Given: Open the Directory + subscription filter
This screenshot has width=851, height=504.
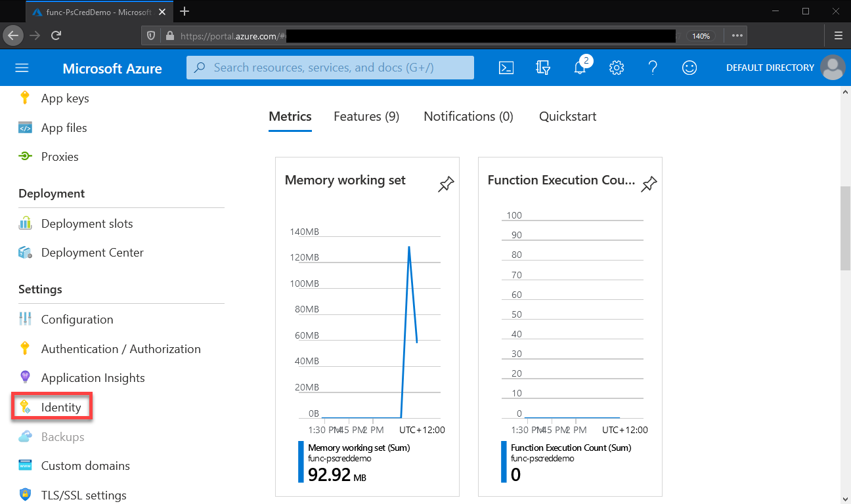Looking at the screenshot, I should pyautogui.click(x=543, y=68).
